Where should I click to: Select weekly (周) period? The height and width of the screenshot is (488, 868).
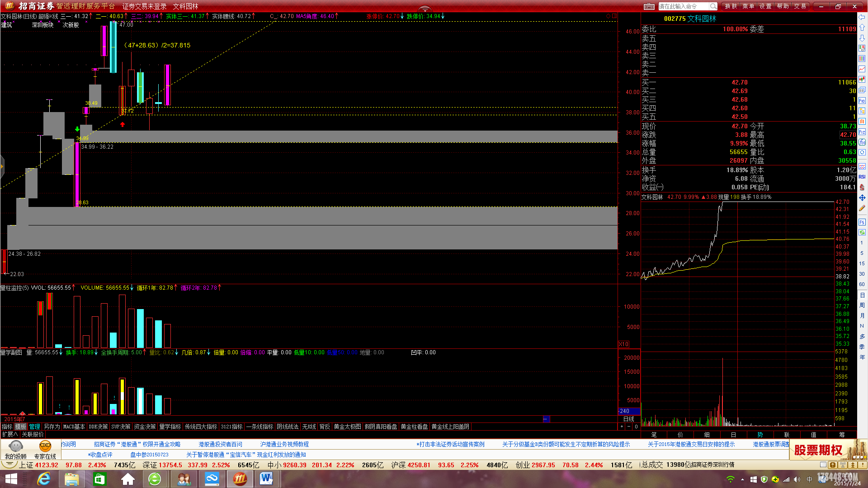click(x=862, y=305)
